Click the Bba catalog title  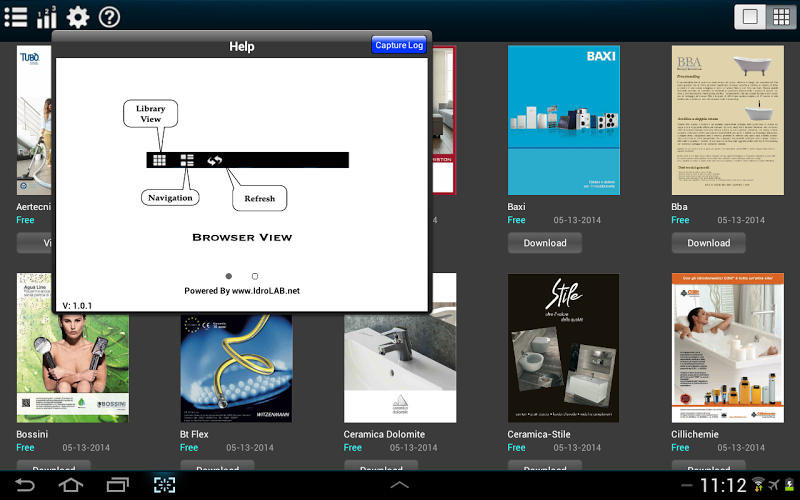click(x=679, y=207)
